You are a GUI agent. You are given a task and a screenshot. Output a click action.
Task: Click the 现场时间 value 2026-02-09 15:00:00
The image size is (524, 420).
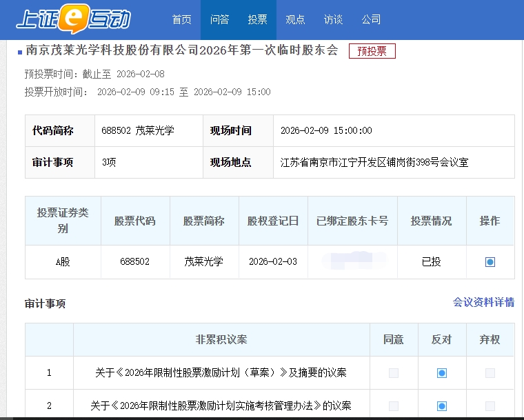(326, 130)
